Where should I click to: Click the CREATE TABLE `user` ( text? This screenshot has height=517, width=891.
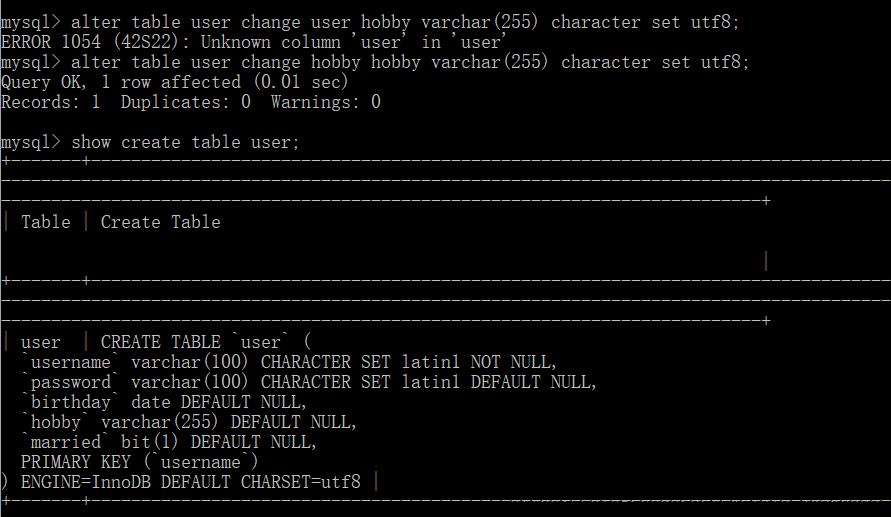click(206, 342)
